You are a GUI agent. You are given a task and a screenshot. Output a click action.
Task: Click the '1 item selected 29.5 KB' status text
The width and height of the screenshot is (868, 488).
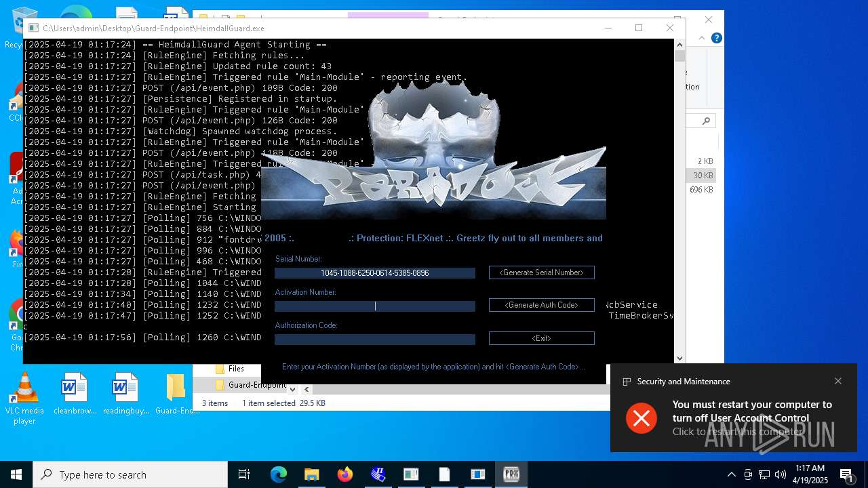click(283, 403)
